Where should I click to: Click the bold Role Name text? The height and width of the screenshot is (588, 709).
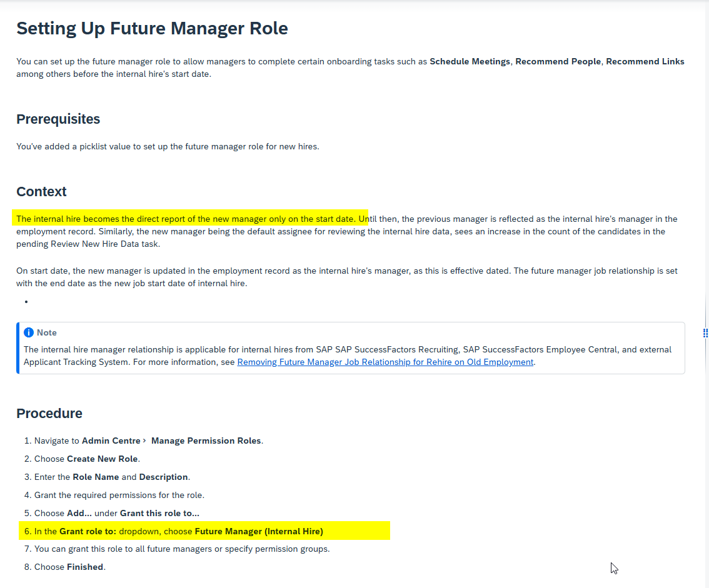pos(96,477)
